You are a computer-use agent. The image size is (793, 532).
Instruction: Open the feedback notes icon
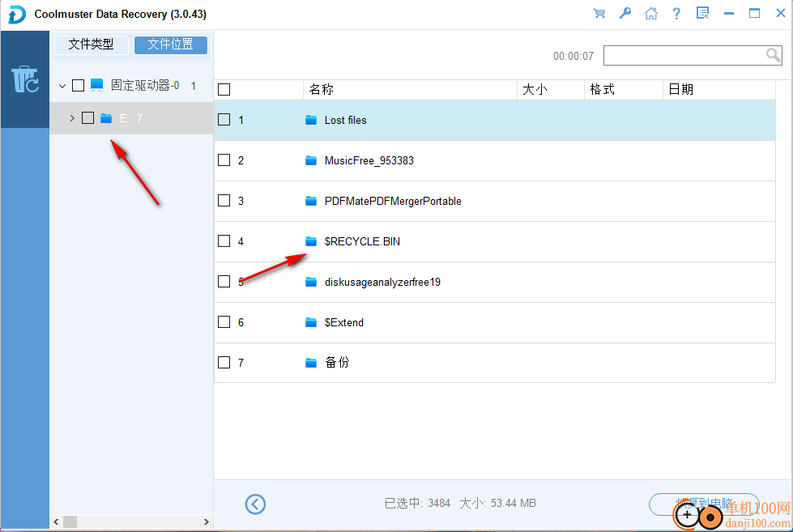702,13
